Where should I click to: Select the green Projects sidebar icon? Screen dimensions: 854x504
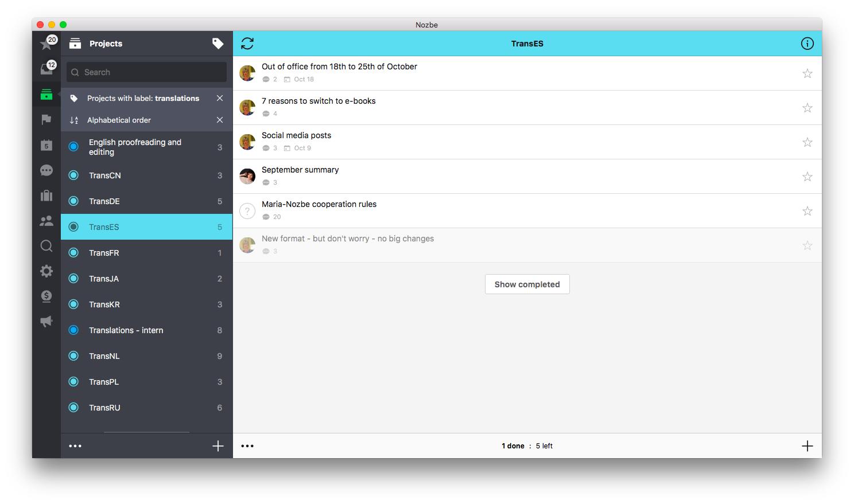pos(46,95)
